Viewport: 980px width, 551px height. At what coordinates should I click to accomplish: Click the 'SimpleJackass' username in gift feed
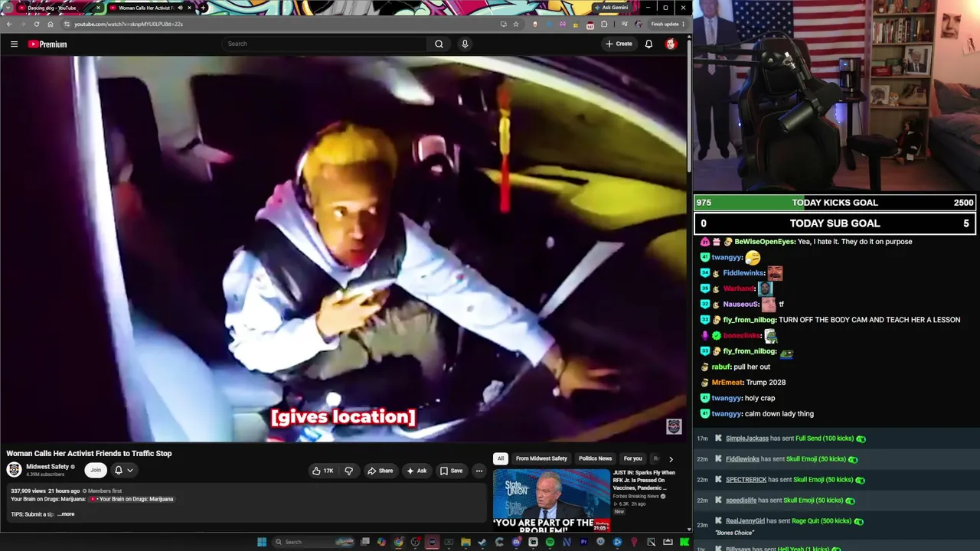(x=746, y=439)
